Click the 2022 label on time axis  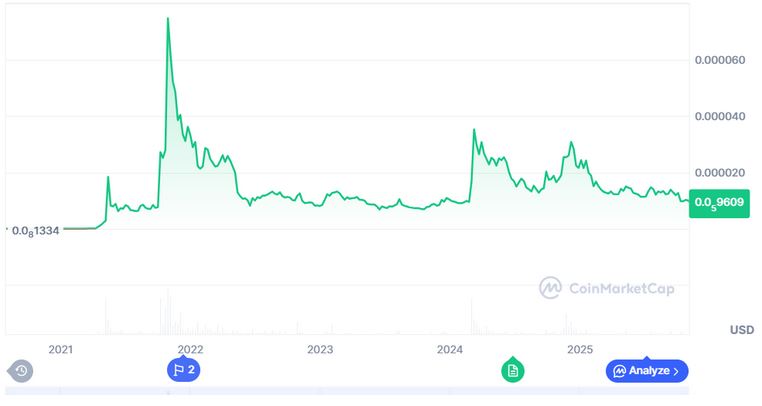pos(191,350)
